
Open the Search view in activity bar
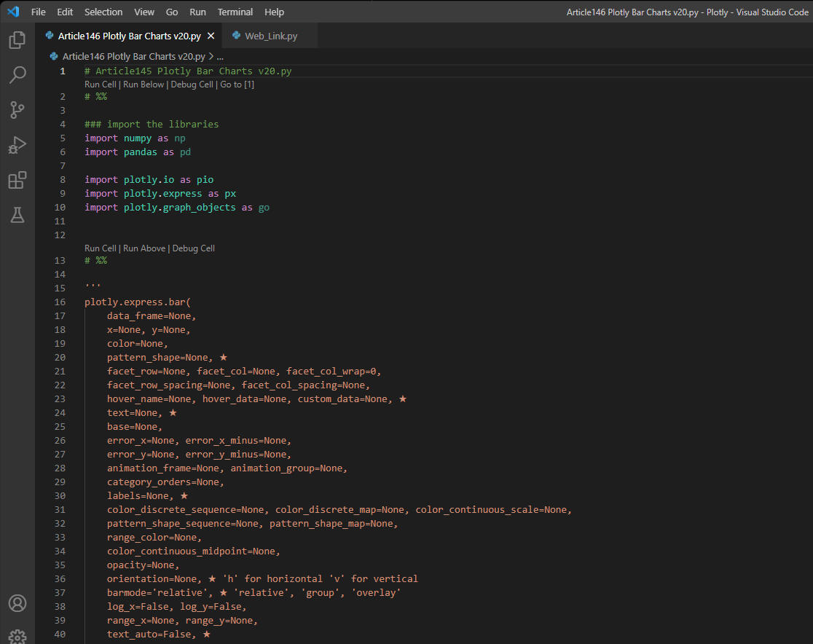coord(17,74)
